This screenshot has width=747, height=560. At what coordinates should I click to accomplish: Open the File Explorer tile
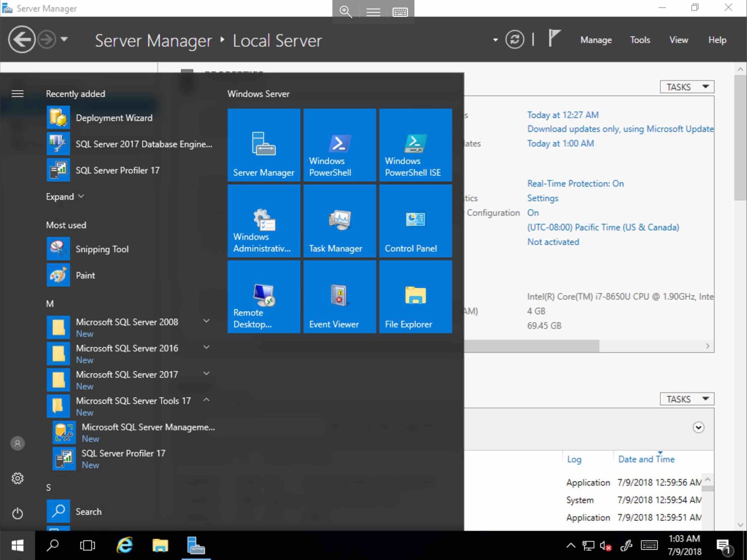(415, 297)
